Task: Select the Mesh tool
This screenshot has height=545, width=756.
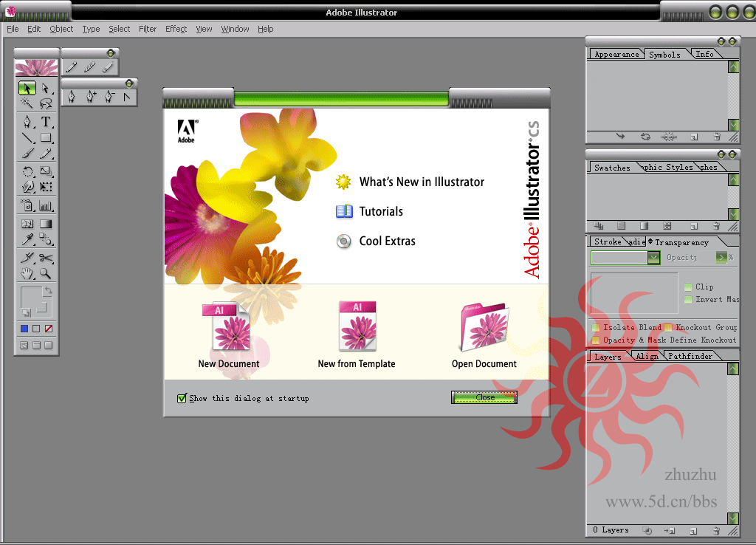Action: pos(27,224)
